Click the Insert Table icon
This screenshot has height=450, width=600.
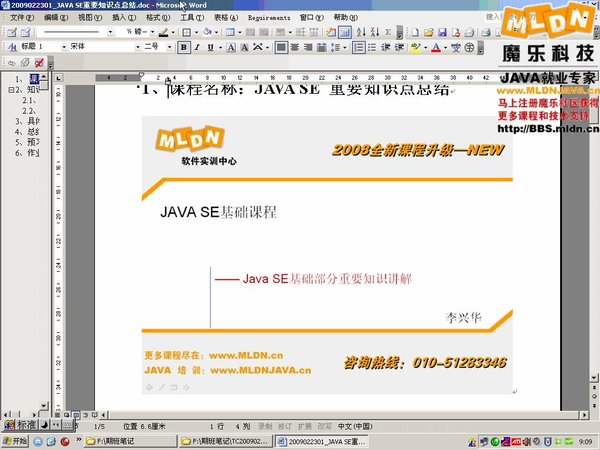[x=230, y=33]
